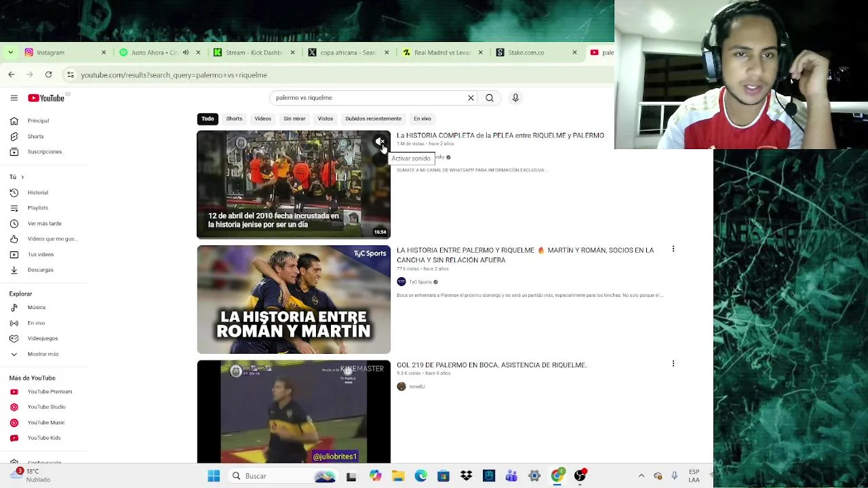Open Dropbox from the taskbar
Viewport: 868px width, 488px height.
tap(467, 476)
